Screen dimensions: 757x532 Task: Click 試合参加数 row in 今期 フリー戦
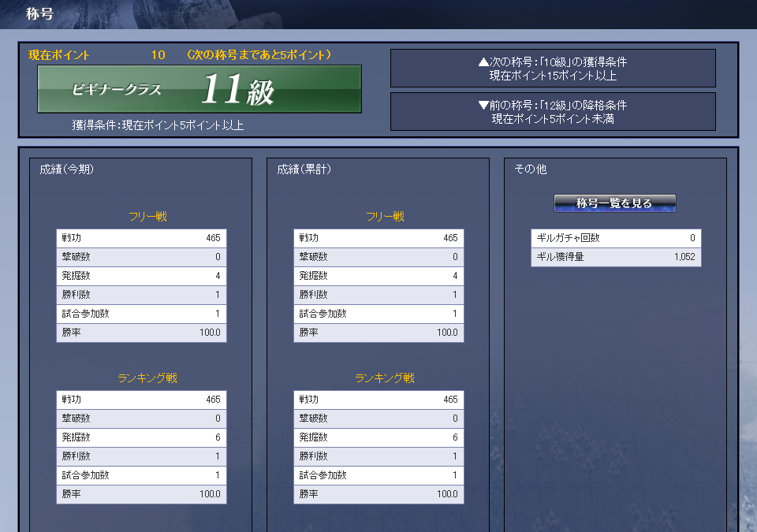click(141, 314)
